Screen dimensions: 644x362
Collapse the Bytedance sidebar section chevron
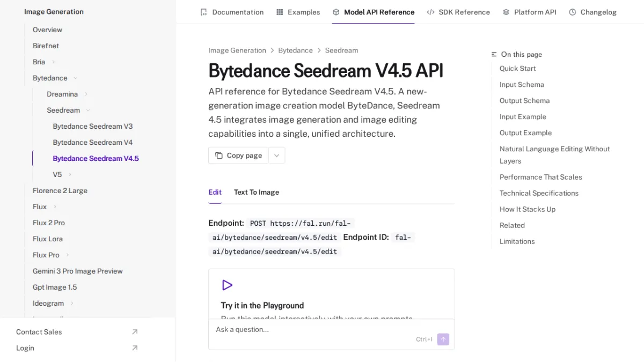click(x=75, y=78)
